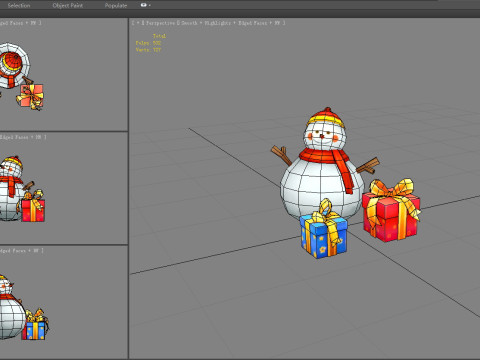Open Smooth + Highlights shading menu in Perspective
The image size is (480, 360).
click(205, 23)
